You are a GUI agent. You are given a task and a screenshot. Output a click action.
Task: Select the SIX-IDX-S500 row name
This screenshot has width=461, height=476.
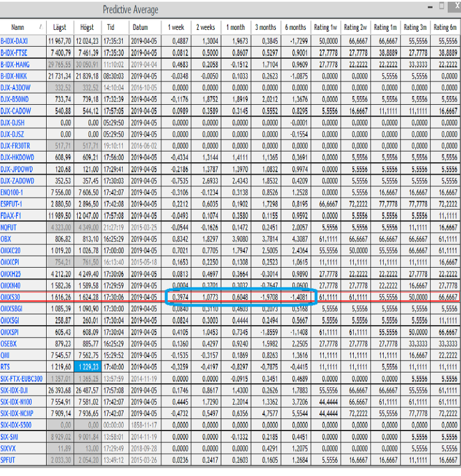[x=16, y=425]
